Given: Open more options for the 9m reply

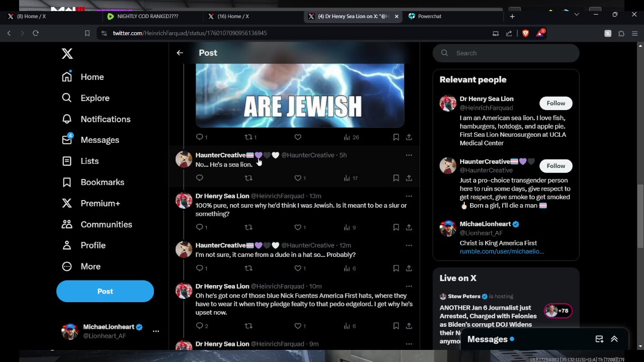Looking at the screenshot, I should pyautogui.click(x=409, y=344).
